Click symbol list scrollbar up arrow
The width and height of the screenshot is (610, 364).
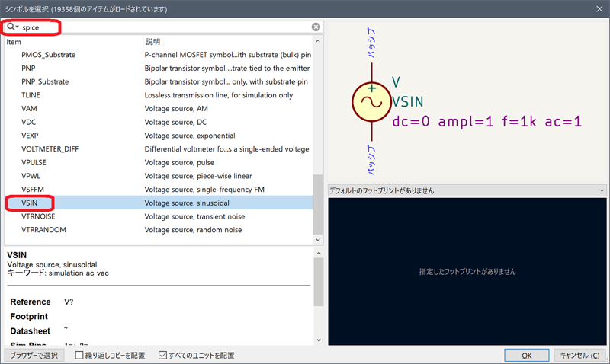(x=318, y=41)
